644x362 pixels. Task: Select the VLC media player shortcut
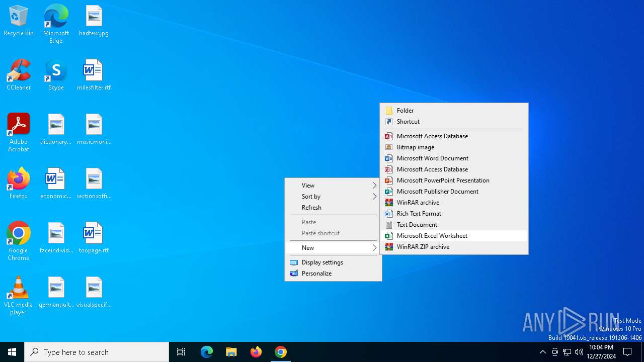tap(19, 296)
